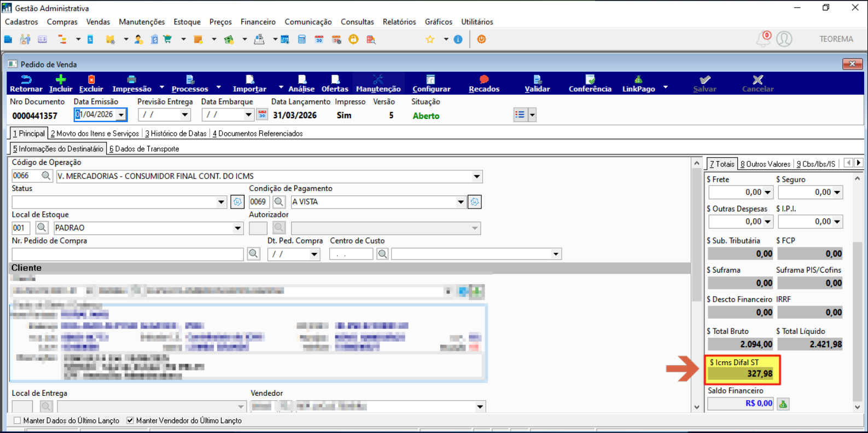Open the Financeiro menu
Image resolution: width=868 pixels, height=433 pixels.
point(258,22)
